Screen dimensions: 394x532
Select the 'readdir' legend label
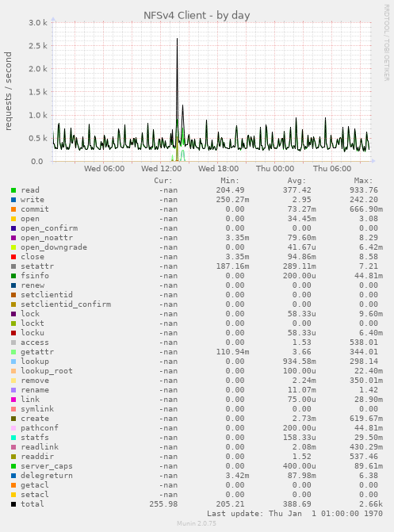point(37,457)
